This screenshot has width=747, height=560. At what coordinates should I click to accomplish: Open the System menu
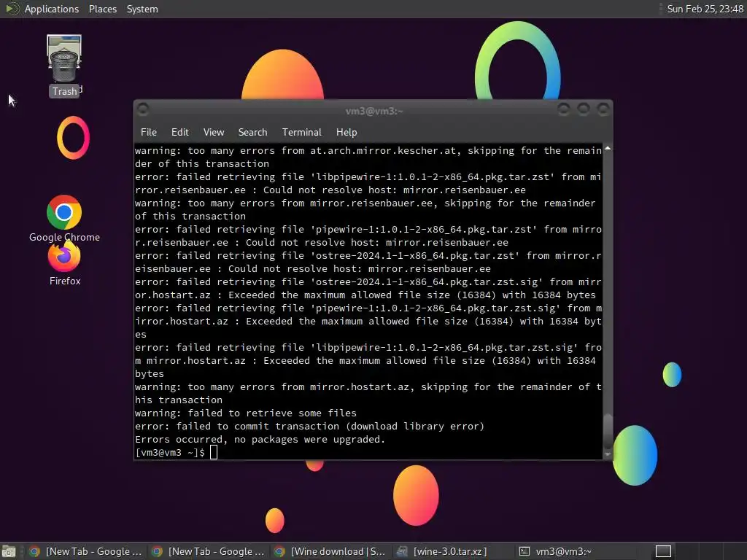142,9
